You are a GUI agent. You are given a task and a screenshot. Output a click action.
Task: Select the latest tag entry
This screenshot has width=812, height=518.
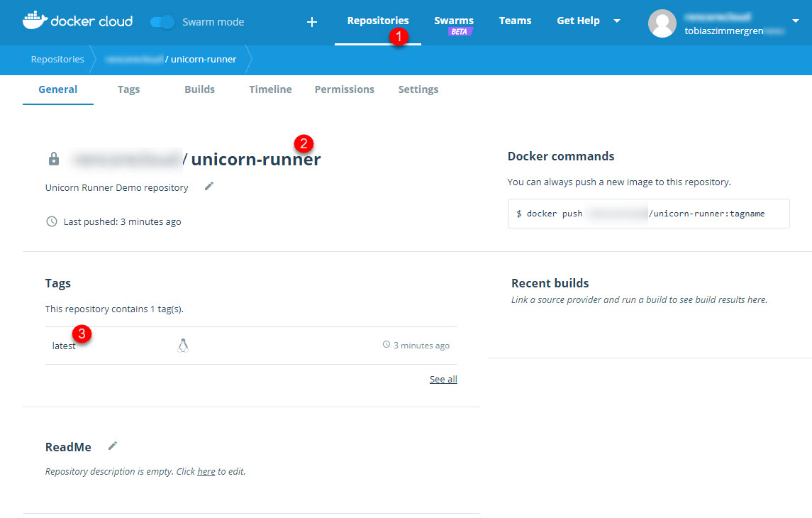click(63, 346)
